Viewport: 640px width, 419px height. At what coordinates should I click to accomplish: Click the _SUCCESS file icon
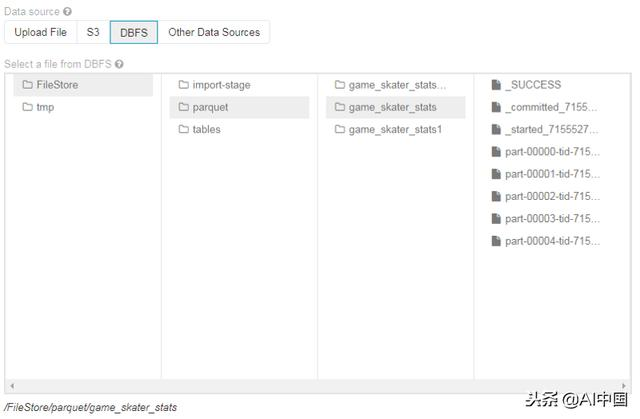496,85
